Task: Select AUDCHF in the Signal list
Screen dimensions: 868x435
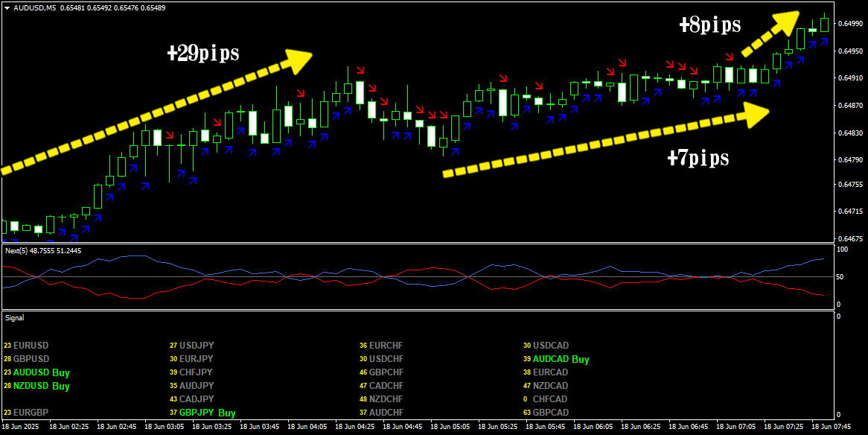Action: point(386,412)
